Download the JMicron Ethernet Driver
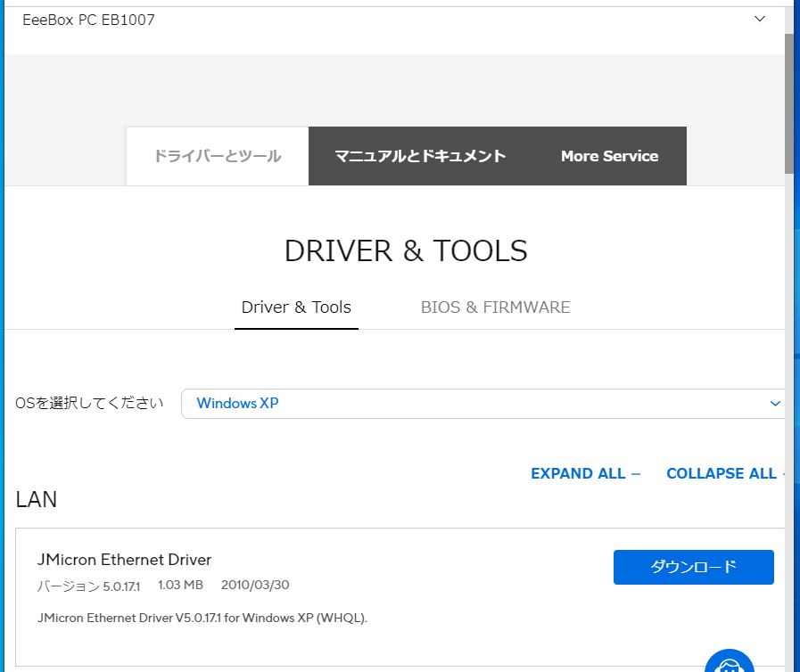The height and width of the screenshot is (672, 800). pyautogui.click(x=693, y=567)
